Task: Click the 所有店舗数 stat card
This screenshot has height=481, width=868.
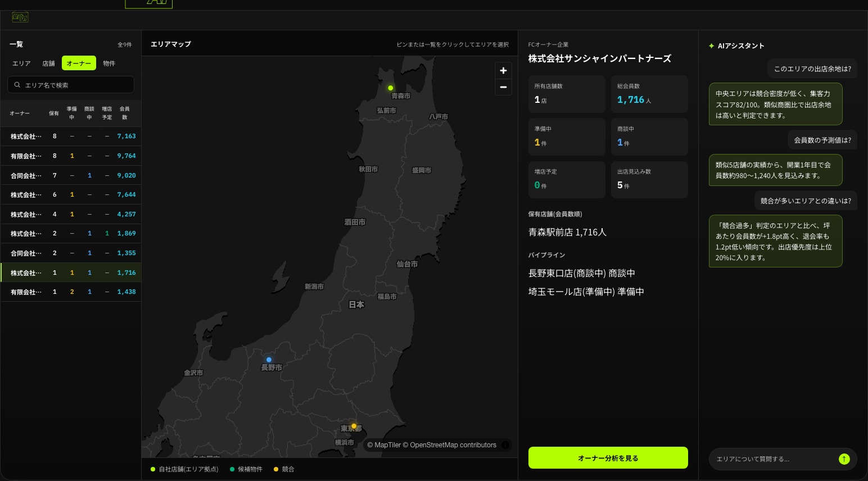Action: [x=567, y=94]
